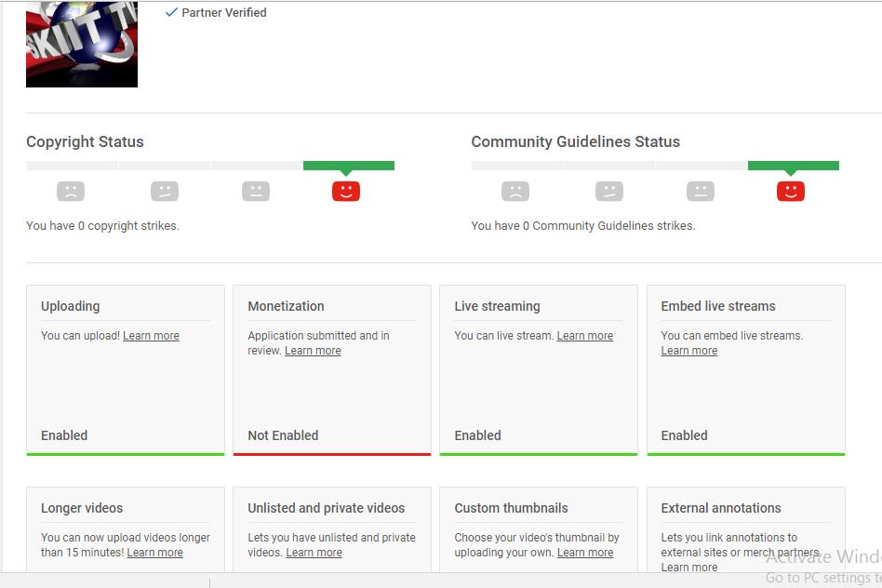Screen dimensions: 882x588
Task: Click the Custom thumbnails card title
Action: click(512, 508)
